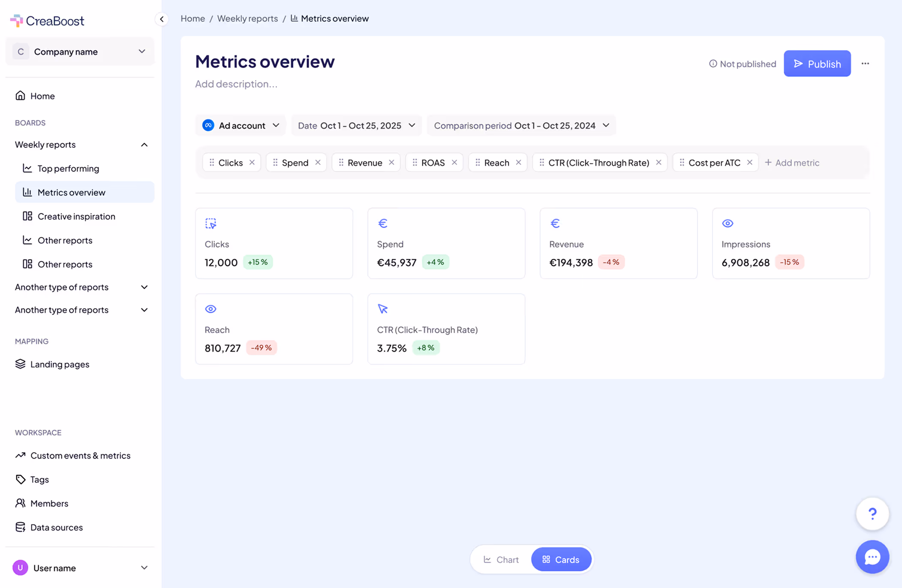
Task: Open the Ad account dropdown
Action: tap(241, 126)
